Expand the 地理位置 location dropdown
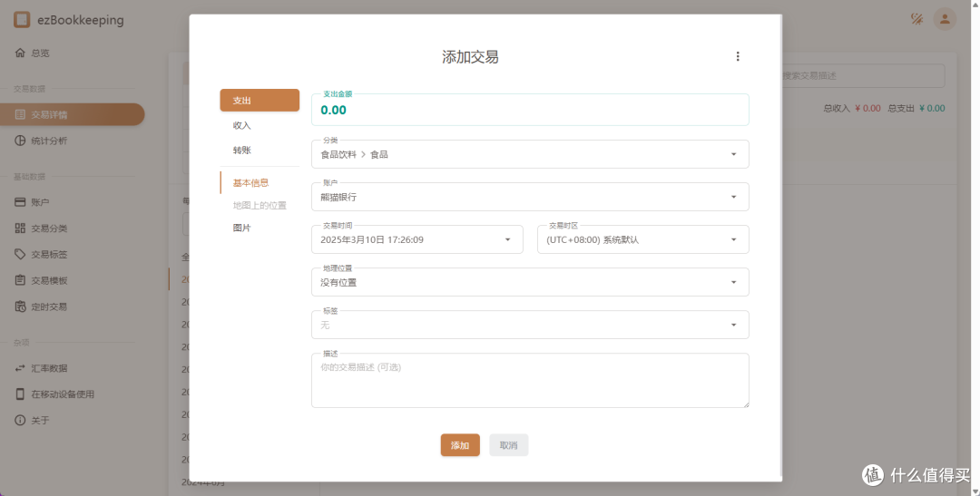This screenshot has height=496, width=980. pyautogui.click(x=530, y=282)
